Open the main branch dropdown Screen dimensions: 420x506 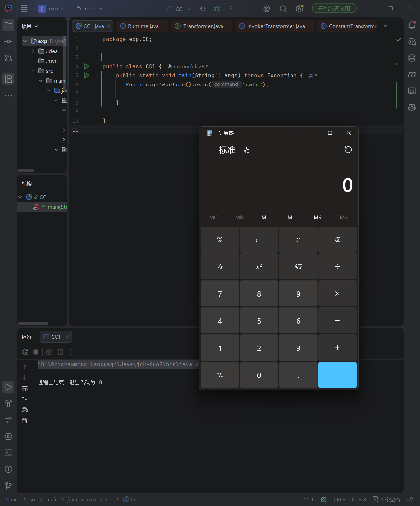[89, 9]
